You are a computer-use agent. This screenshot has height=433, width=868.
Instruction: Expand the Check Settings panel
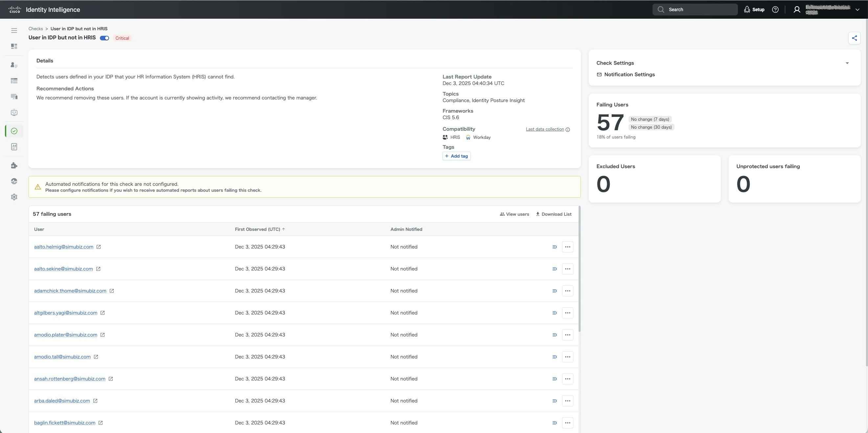[x=847, y=63]
